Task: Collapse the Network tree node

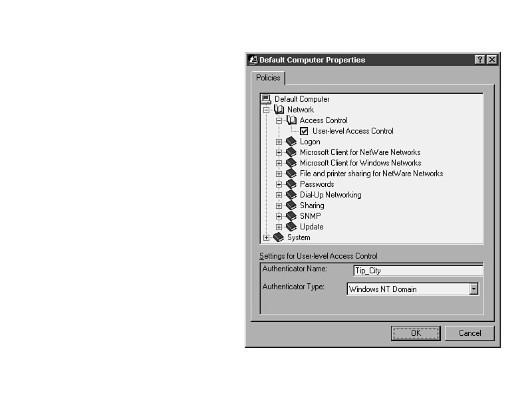Action: (x=267, y=110)
